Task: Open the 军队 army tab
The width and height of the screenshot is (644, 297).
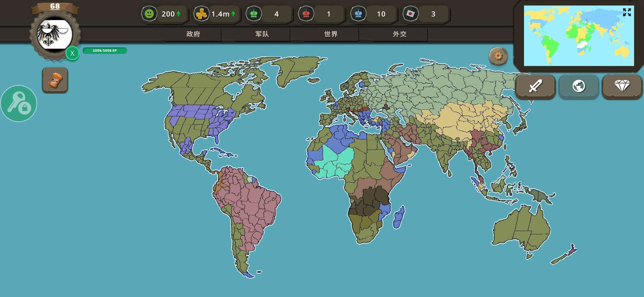Action: pyautogui.click(x=262, y=34)
